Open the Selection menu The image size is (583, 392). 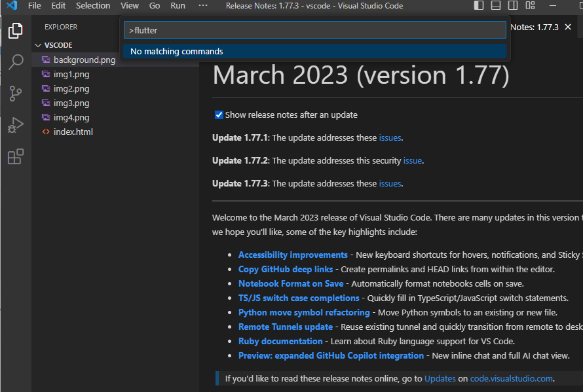pos(93,6)
